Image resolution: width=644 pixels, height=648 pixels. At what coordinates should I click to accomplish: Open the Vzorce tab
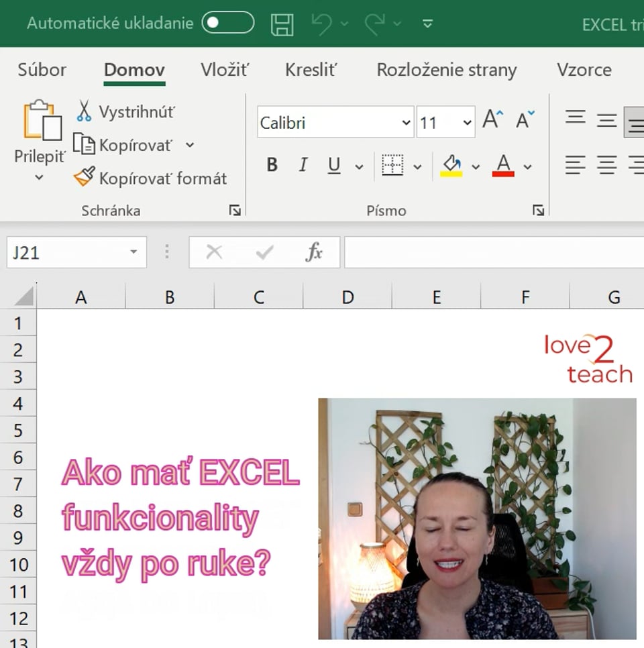(x=584, y=70)
